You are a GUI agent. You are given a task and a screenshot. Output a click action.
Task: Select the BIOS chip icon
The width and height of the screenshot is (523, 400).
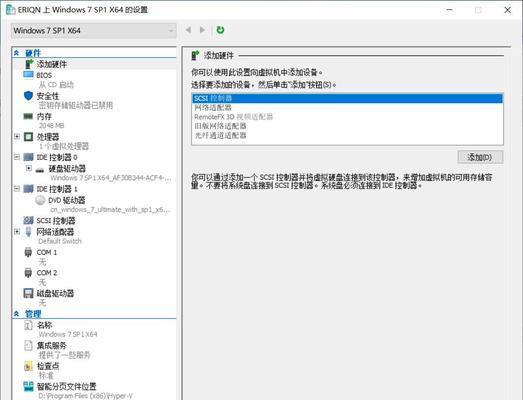tap(28, 74)
